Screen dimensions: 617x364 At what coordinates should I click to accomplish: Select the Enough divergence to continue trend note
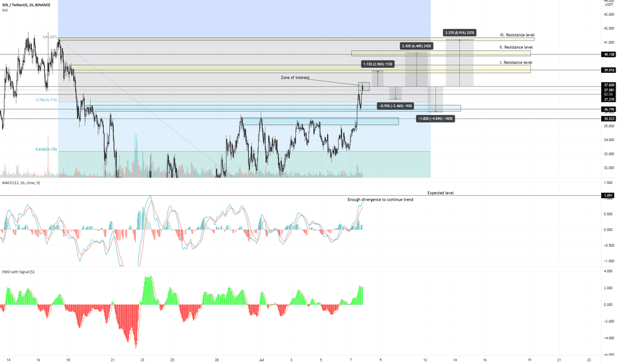click(380, 200)
